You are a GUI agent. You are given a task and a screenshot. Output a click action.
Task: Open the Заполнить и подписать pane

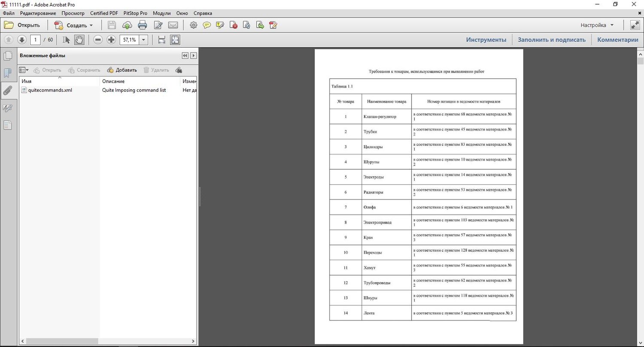(x=552, y=40)
